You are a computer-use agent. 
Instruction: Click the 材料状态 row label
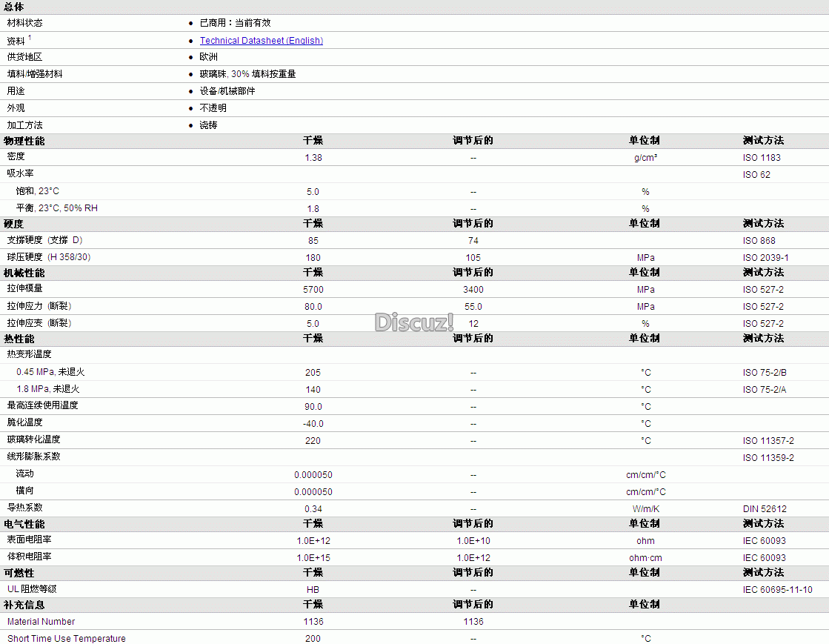25,23
